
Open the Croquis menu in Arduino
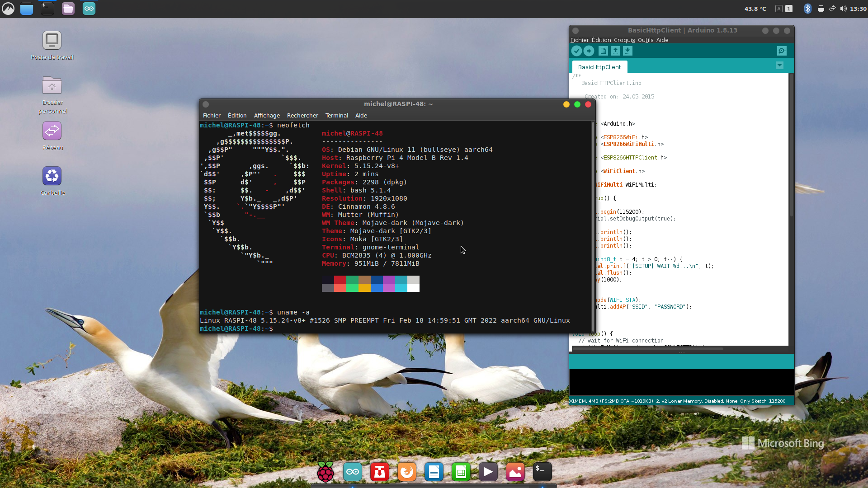[624, 40]
